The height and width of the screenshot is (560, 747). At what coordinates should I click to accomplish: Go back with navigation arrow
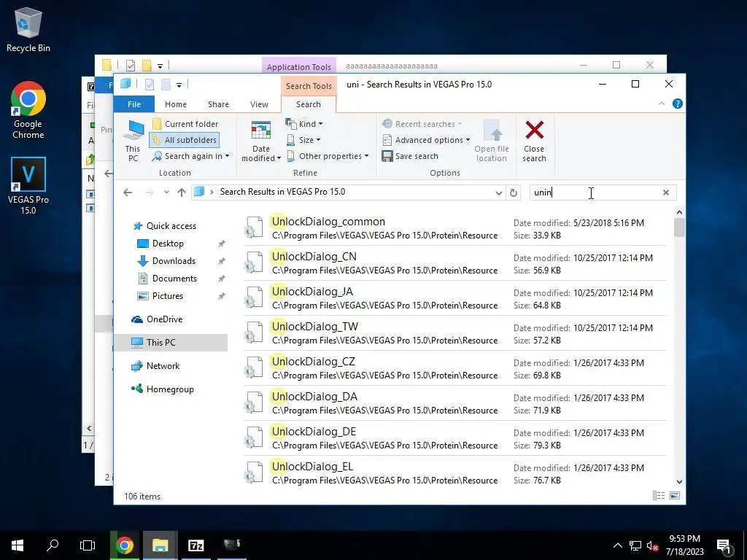128,192
